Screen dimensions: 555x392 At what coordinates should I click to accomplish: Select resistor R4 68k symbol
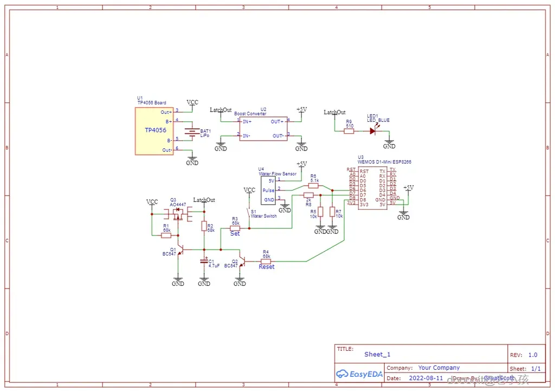tap(266, 262)
